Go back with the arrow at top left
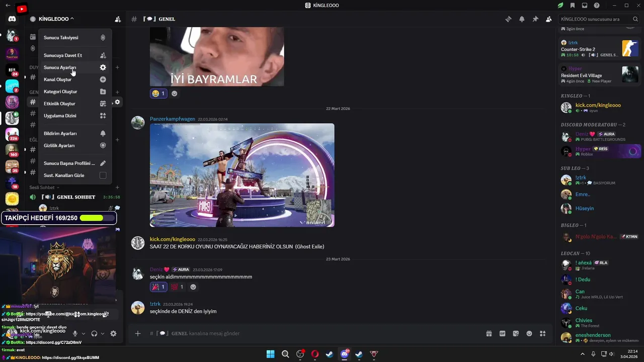 pyautogui.click(x=8, y=5)
